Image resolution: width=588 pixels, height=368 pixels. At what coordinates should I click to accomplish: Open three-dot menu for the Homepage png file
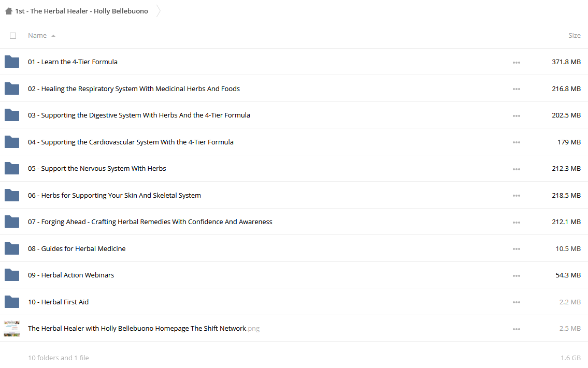pyautogui.click(x=517, y=329)
